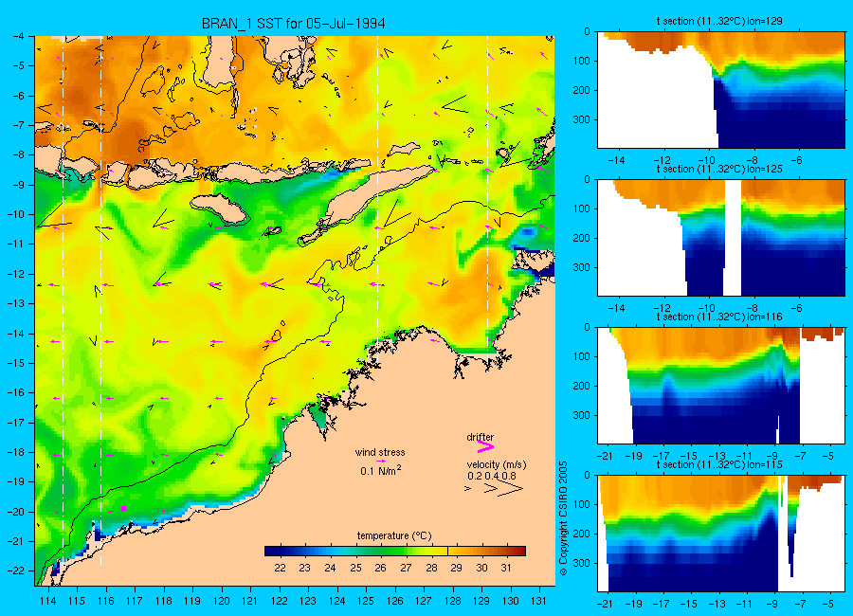The image size is (853, 616).
Task: Click the '22' colorbar tick label
Action: pyautogui.click(x=280, y=568)
